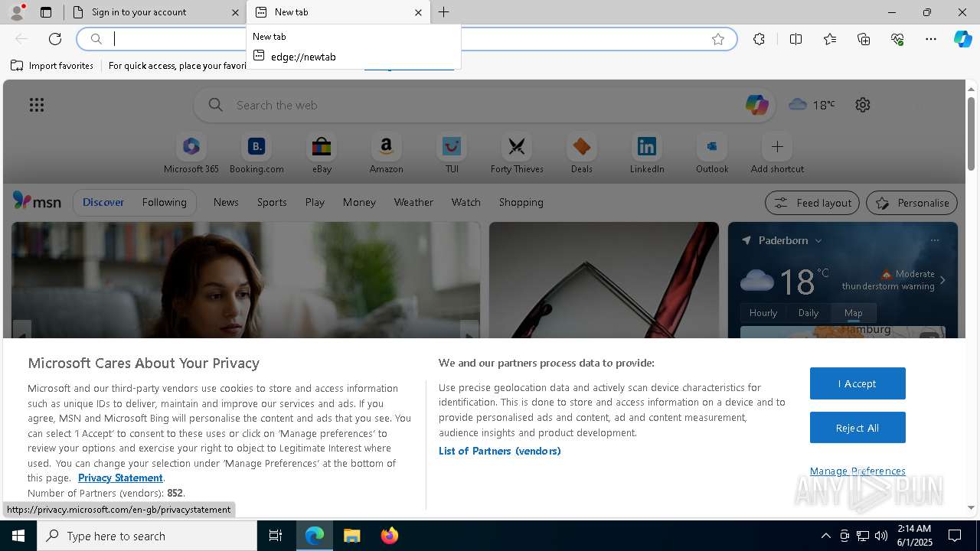Image resolution: width=980 pixels, height=551 pixels.
Task: Expand the Paderborn location dropdown
Action: click(818, 240)
